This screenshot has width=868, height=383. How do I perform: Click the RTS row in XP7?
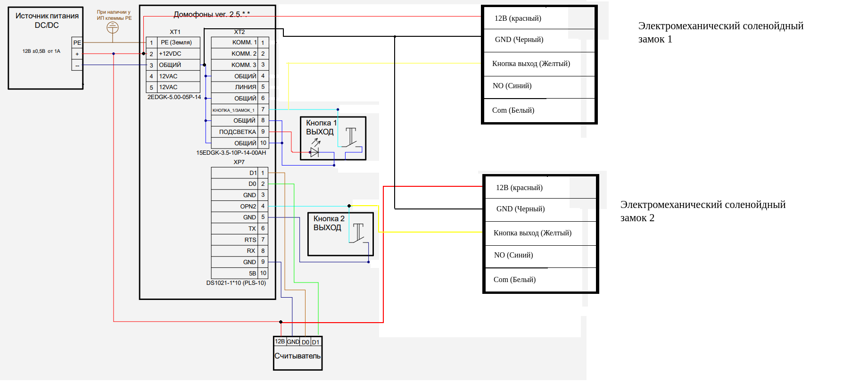coord(240,240)
